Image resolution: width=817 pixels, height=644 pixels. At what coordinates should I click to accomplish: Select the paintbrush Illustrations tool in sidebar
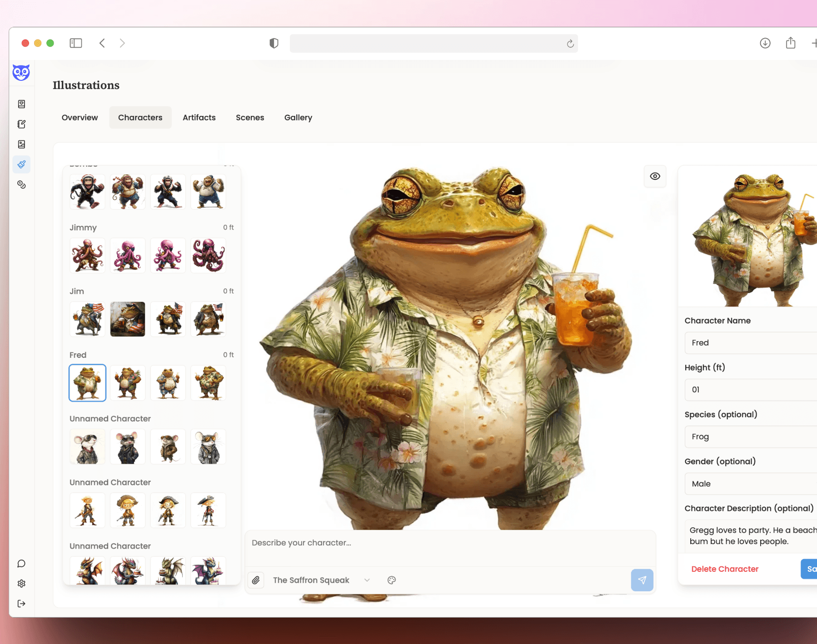tap(21, 164)
